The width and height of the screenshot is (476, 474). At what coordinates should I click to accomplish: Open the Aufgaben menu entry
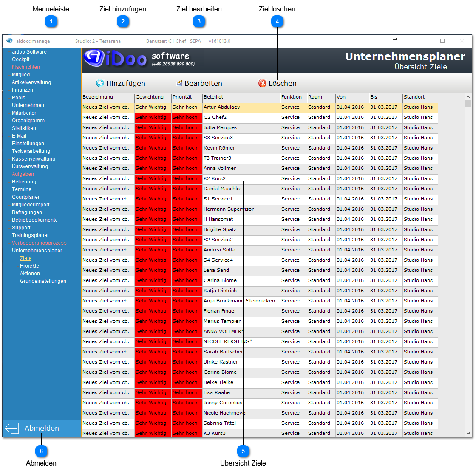point(23,174)
